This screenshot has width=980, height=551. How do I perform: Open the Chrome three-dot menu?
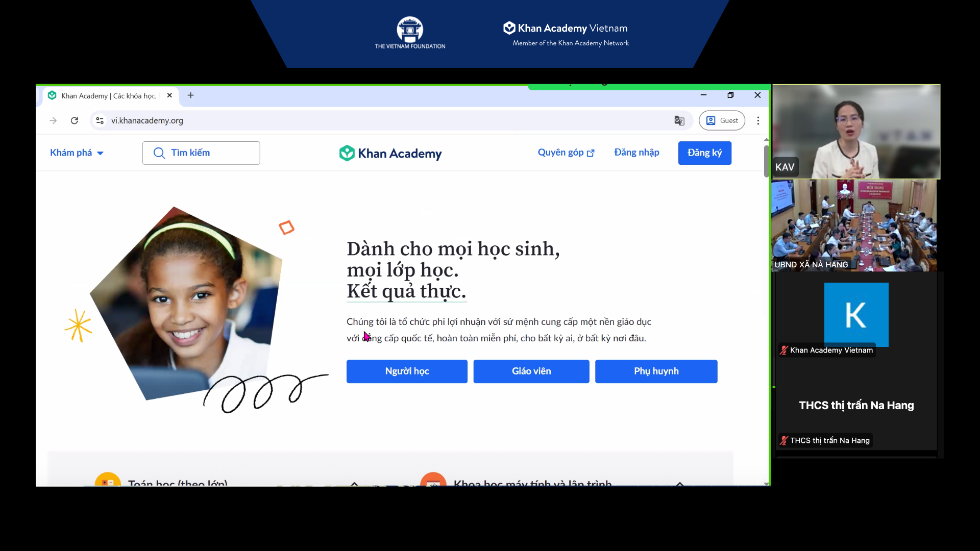click(x=758, y=120)
